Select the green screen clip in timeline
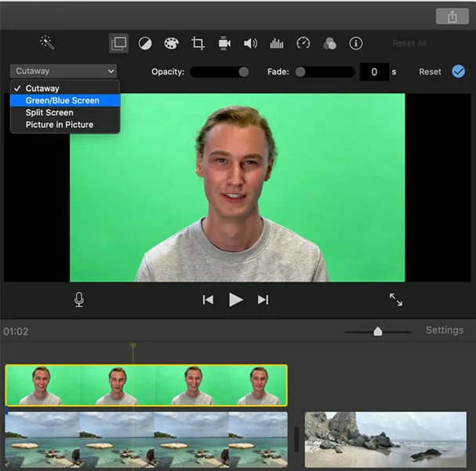Image resolution: width=476 pixels, height=471 pixels. pos(147,385)
